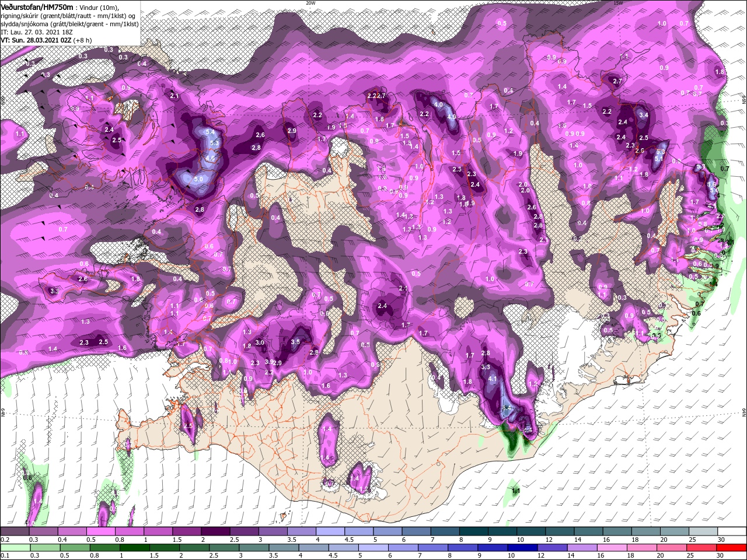Click the white 30 swatch ending the top legend row
This screenshot has height=560, width=747.
(x=732, y=531)
